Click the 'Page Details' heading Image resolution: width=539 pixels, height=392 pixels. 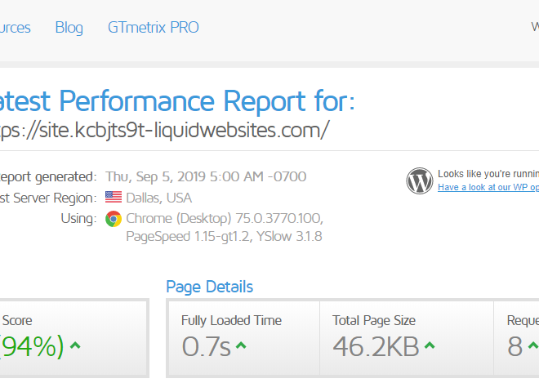point(210,287)
